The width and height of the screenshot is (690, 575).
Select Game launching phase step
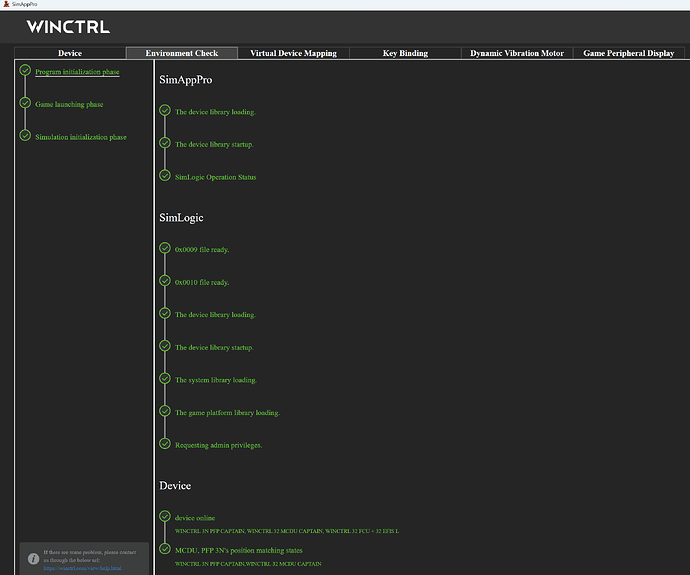coord(69,104)
